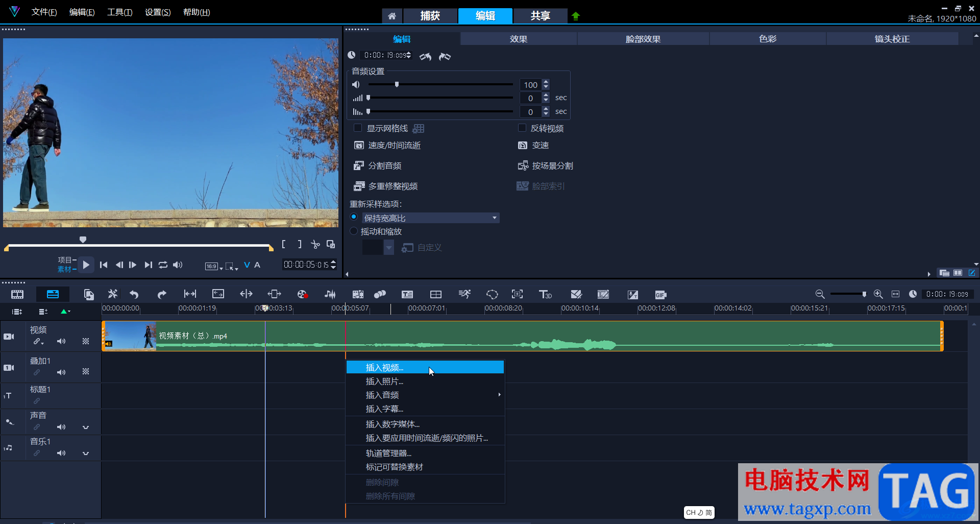Expand 插入音频 submenu
Screen dimensions: 980x524
tap(425, 395)
